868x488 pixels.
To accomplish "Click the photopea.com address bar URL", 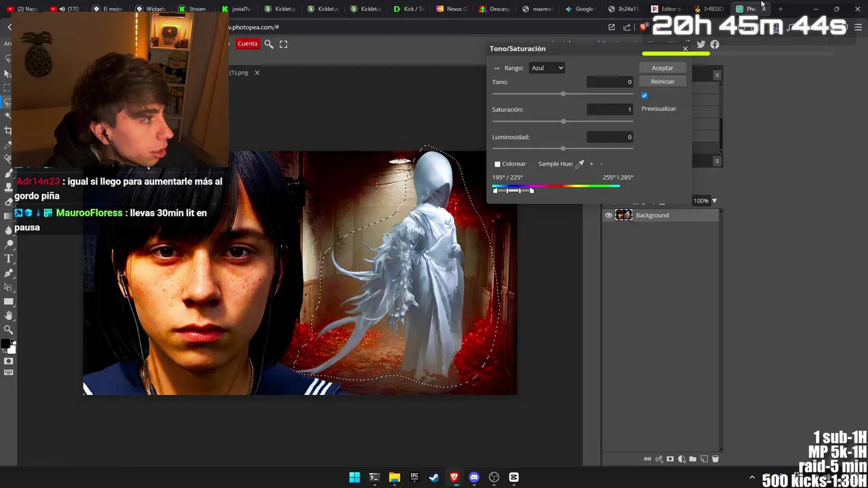I will (x=254, y=27).
